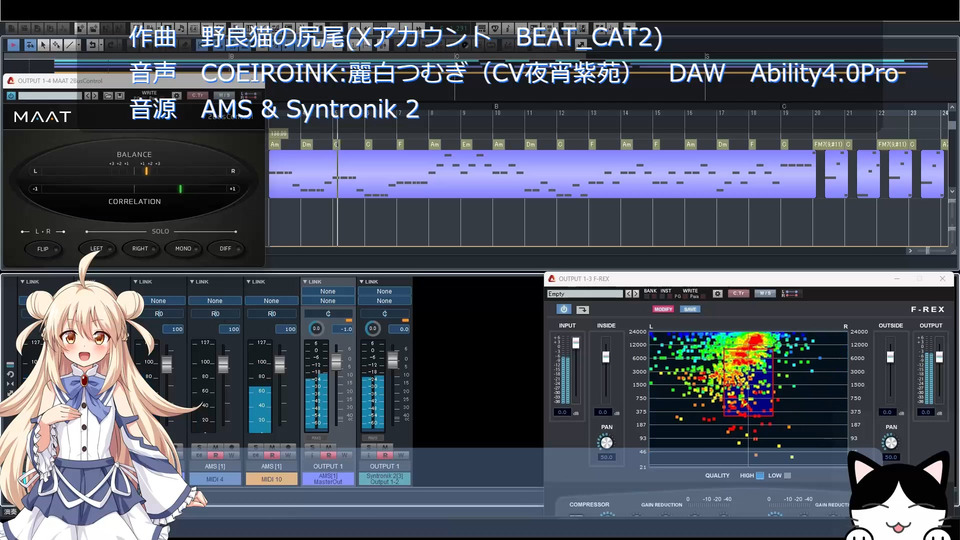Click the pan field C on AMS MasterOut channel
This screenshot has width=960, height=540.
click(x=328, y=313)
